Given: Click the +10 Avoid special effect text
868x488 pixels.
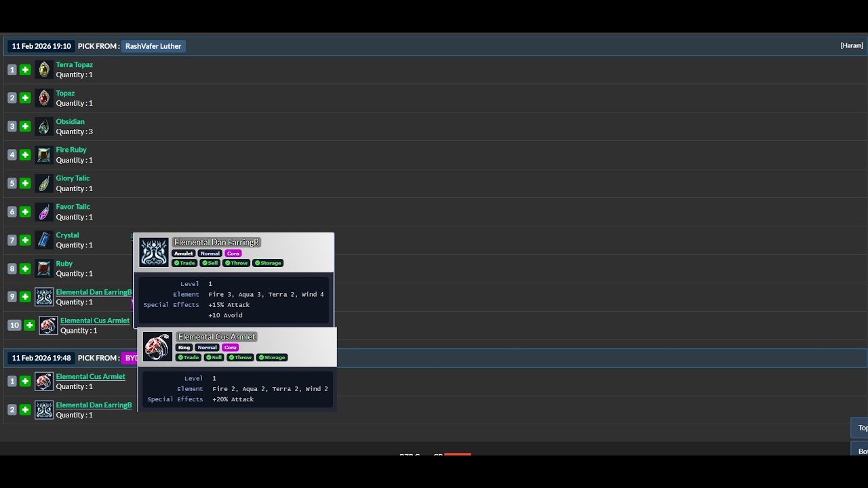Looking at the screenshot, I should (x=225, y=315).
